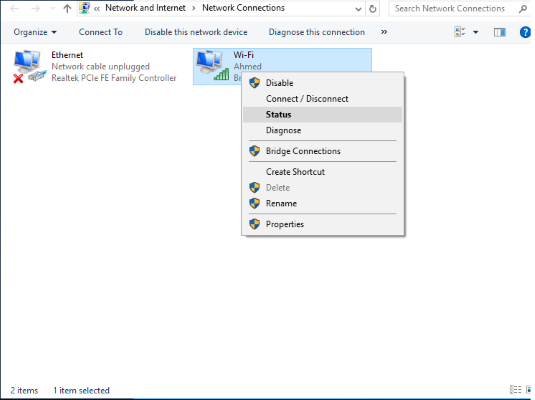This screenshot has width=535, height=400.
Task: Go forward with the right arrow
Action: 35,8
